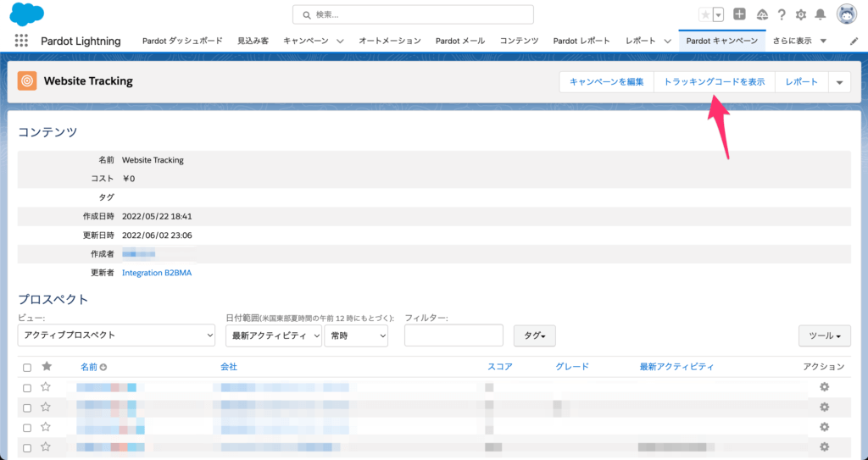The image size is (868, 460).
Task: Switch to 見込み客 tab
Action: point(253,41)
